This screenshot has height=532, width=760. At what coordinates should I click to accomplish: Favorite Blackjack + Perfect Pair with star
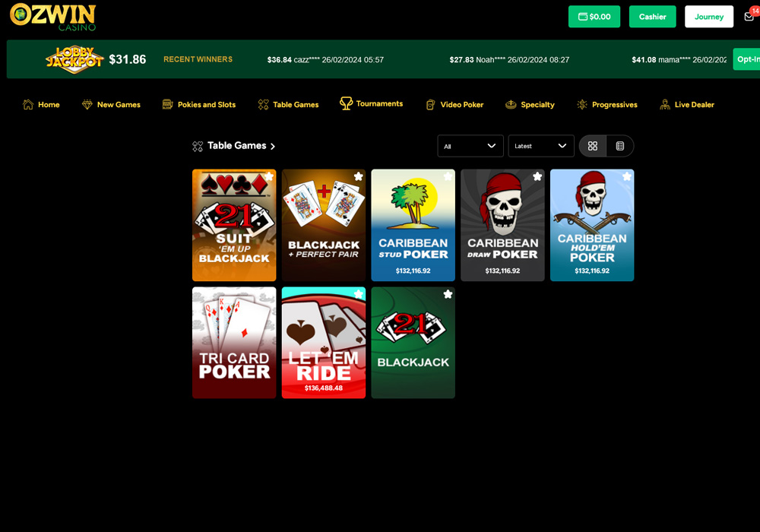click(x=359, y=176)
